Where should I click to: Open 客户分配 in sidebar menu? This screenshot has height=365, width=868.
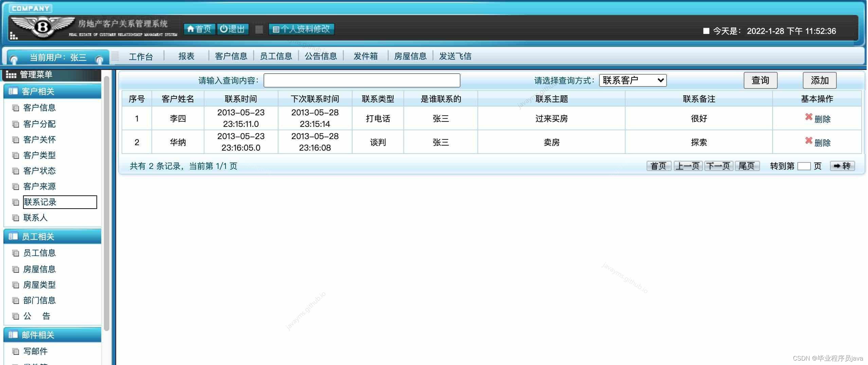click(39, 124)
